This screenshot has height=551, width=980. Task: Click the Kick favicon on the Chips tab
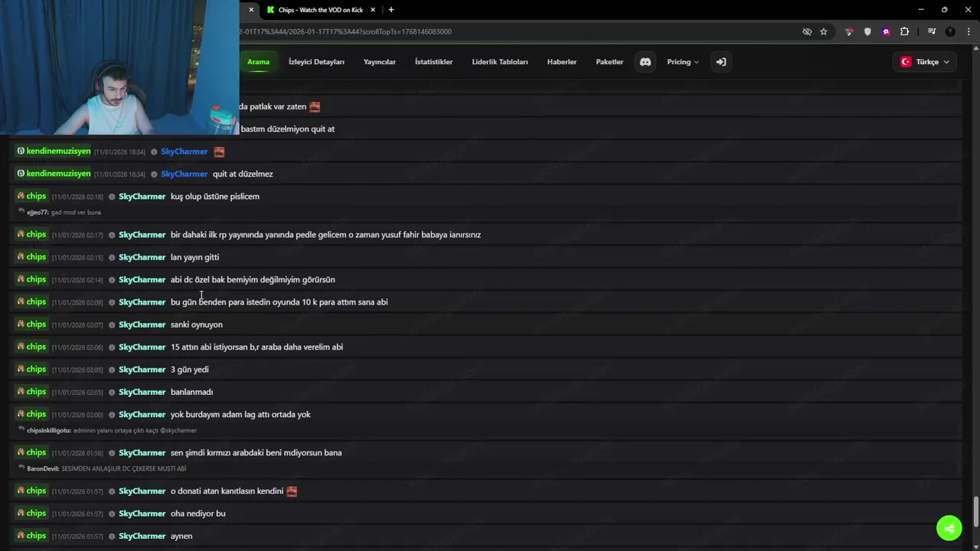[x=270, y=10]
